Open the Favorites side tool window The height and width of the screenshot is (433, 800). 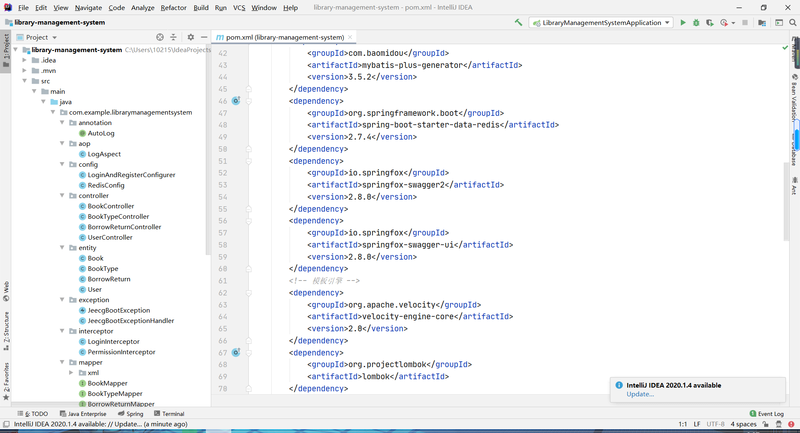6,381
